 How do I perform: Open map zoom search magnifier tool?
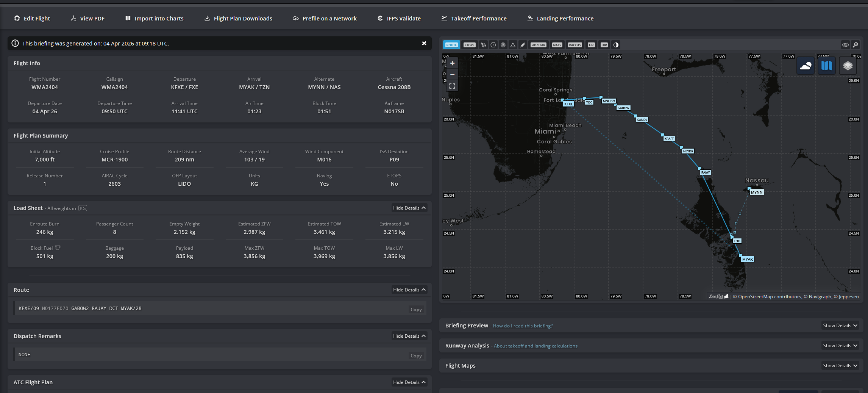(x=856, y=45)
